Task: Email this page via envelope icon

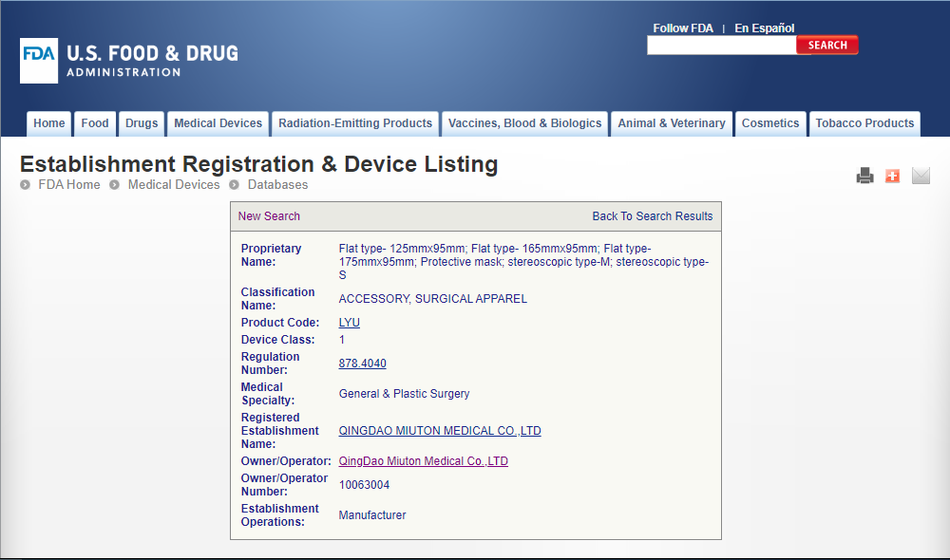Action: (921, 176)
